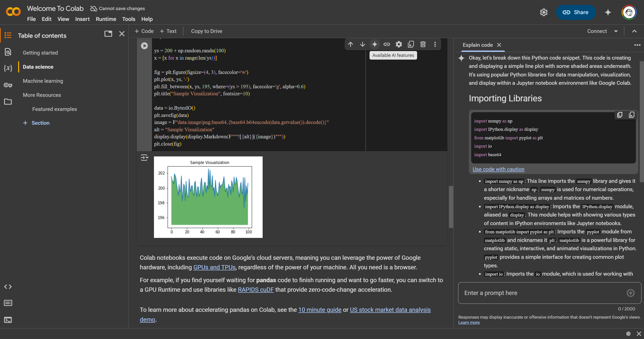Run the code cell
Viewport: 644px width, 339px height.
(144, 46)
